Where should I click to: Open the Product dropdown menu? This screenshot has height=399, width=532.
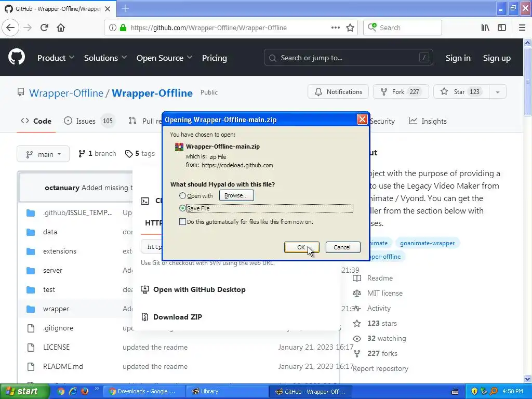pos(56,58)
